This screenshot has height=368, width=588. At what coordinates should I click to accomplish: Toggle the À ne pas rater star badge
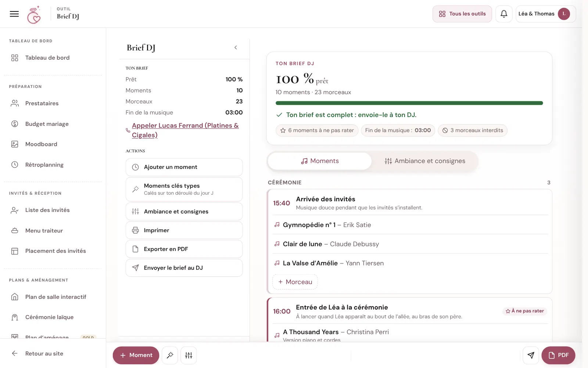coord(525,311)
